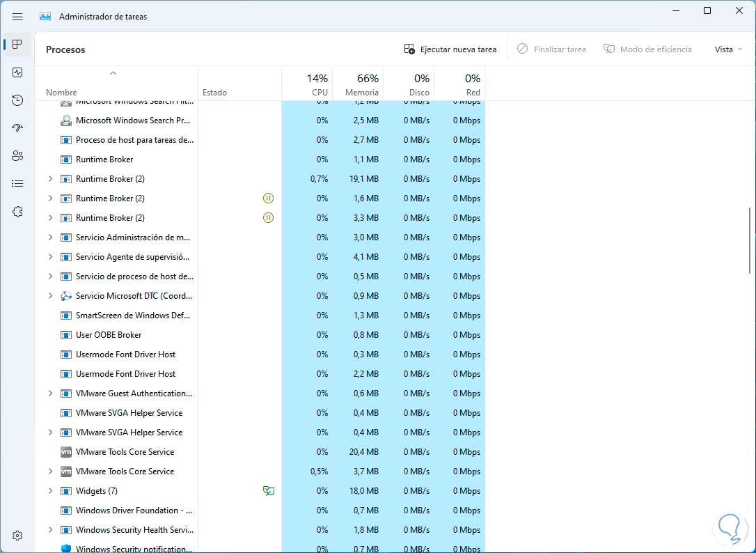Screen dimensions: 756x553
Task: Sort by the Estado column header
Action: (239, 84)
